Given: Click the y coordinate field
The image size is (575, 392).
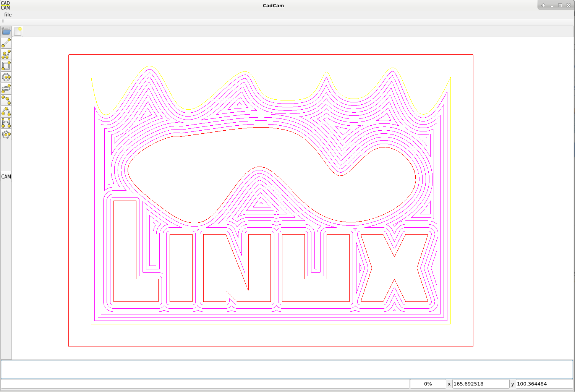Looking at the screenshot, I should click(x=544, y=384).
